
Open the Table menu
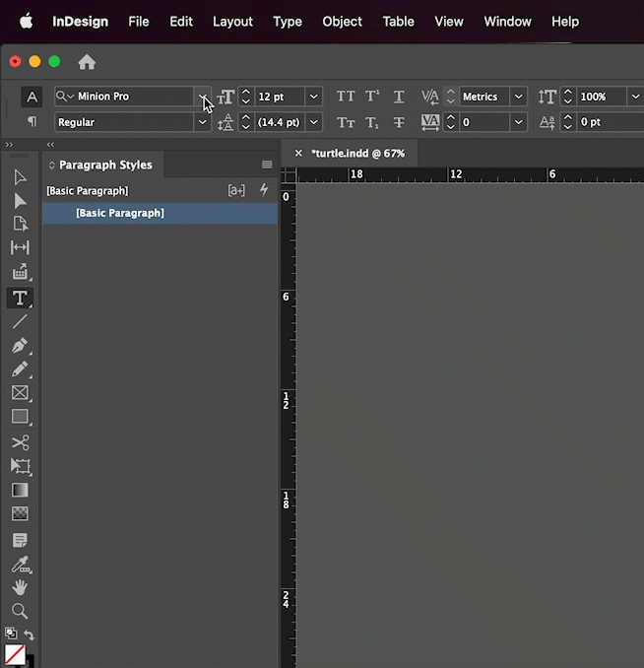pyautogui.click(x=398, y=22)
